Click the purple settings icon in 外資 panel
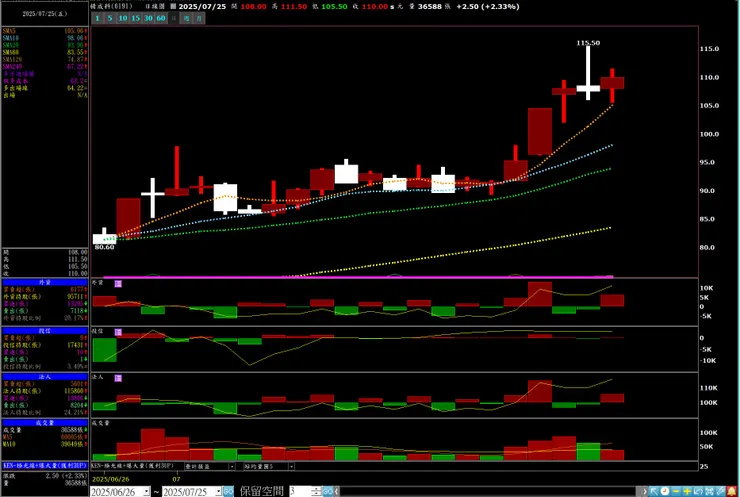The height and width of the screenshot is (497, 740). point(118,283)
